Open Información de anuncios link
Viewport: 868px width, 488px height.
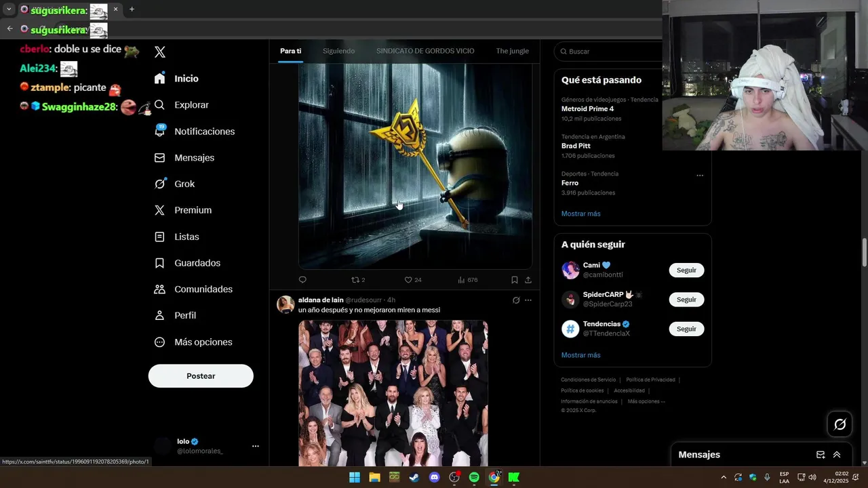589,401
